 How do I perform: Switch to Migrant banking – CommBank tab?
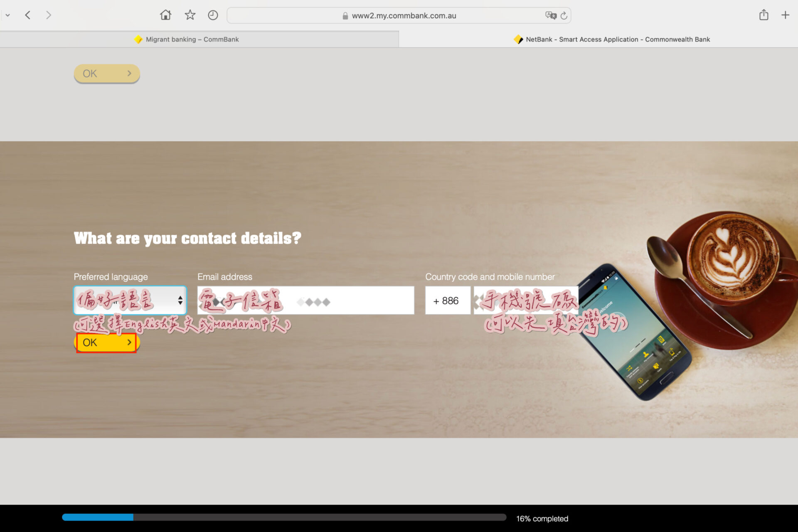point(192,39)
